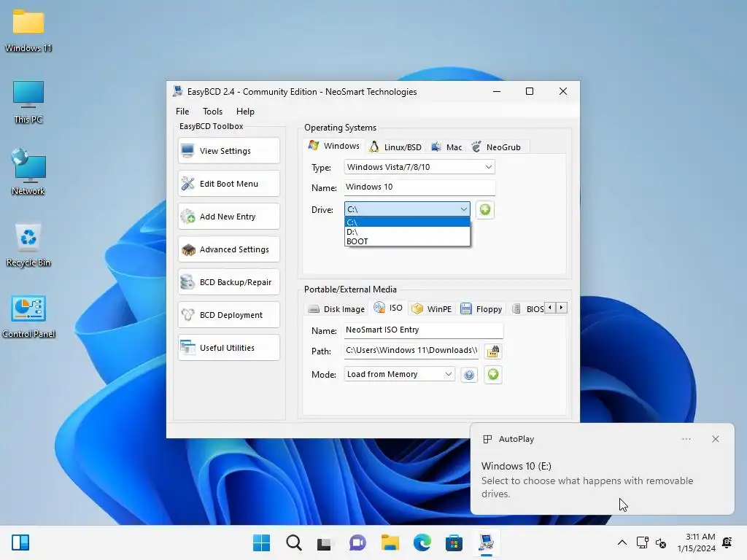Open Useful Utilities
The height and width of the screenshot is (560, 747).
click(x=228, y=348)
